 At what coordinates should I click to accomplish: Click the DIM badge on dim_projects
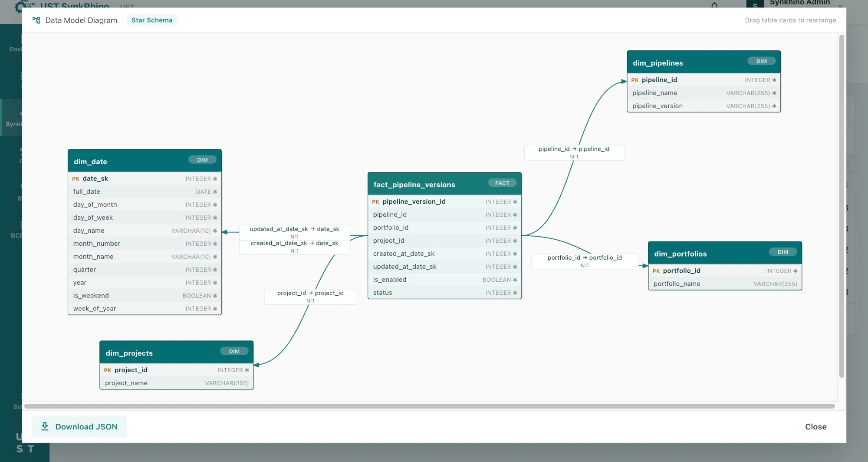pos(234,351)
